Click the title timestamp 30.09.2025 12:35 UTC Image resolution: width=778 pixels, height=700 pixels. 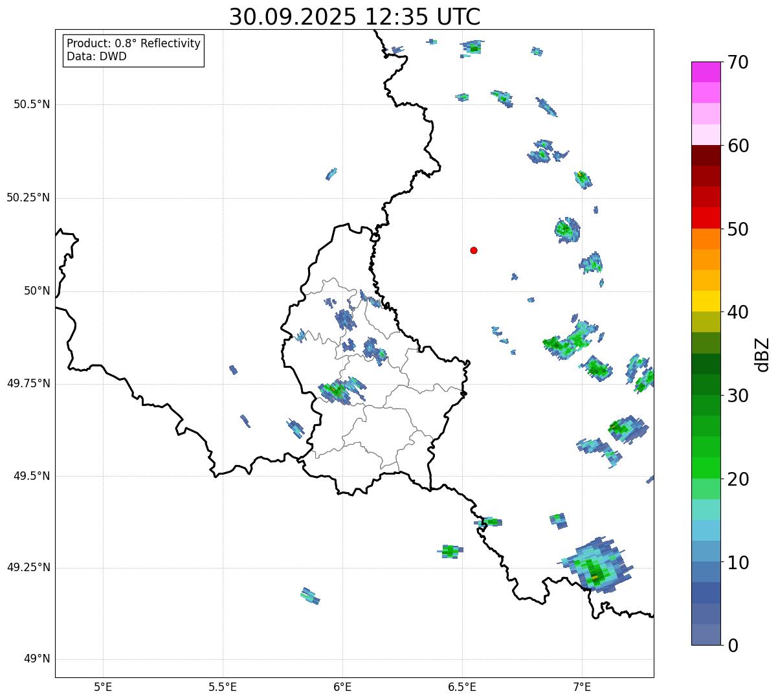coord(354,17)
